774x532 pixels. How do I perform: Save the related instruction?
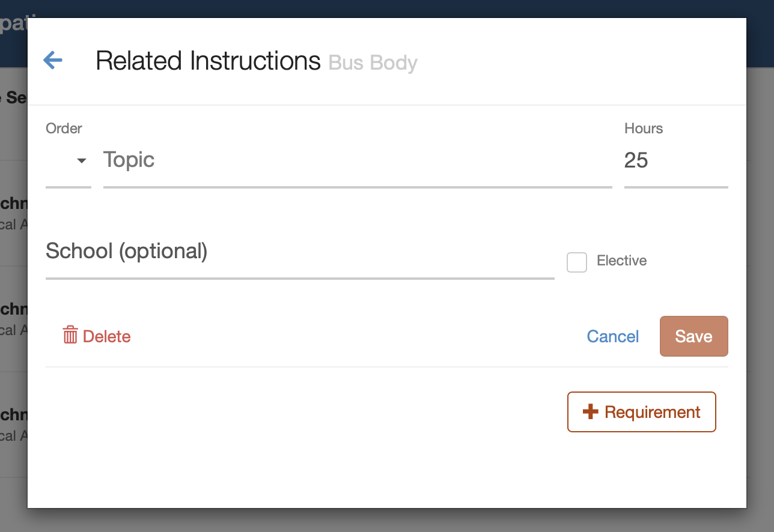point(694,336)
